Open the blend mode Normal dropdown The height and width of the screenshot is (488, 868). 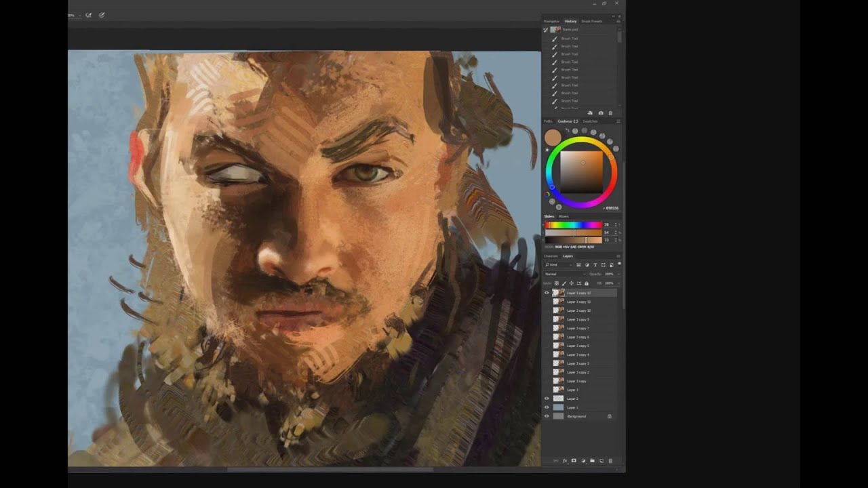[566, 274]
